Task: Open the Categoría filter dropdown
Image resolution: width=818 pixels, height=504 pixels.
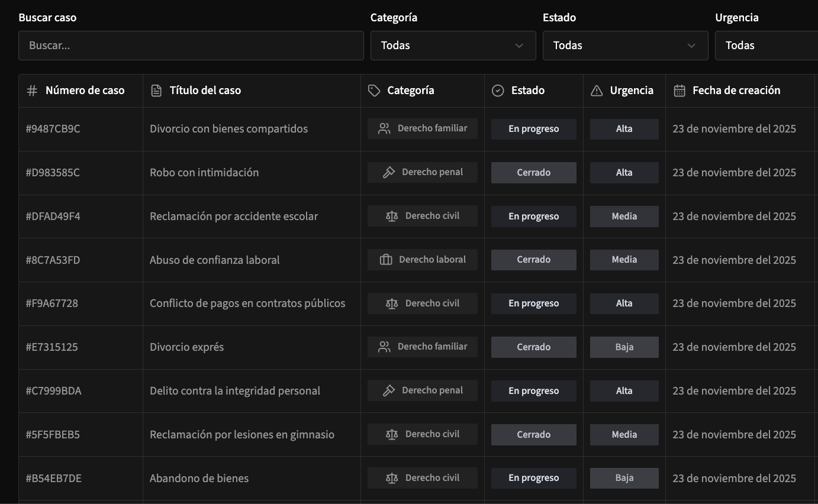Action: [x=453, y=46]
